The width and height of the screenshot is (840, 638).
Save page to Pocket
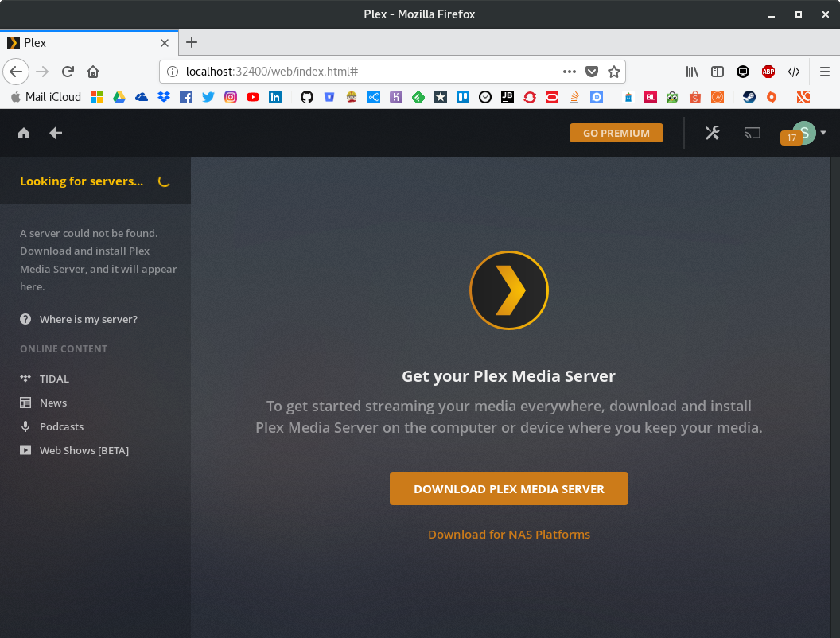pos(592,72)
